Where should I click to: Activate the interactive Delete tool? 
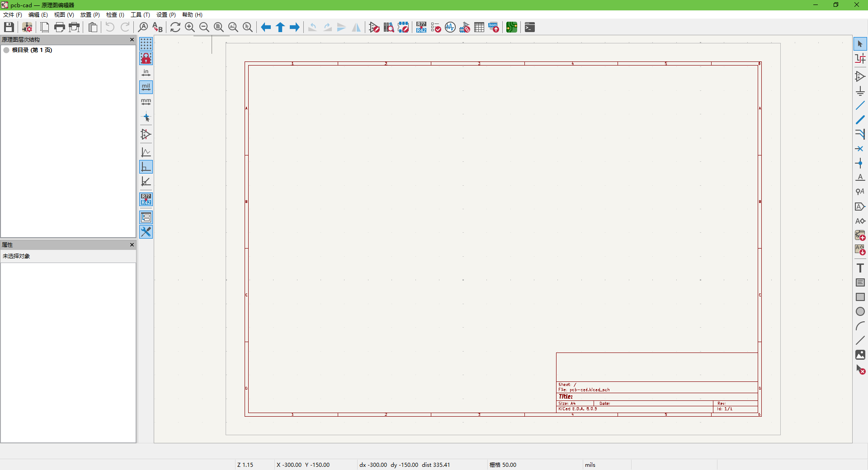(860, 370)
